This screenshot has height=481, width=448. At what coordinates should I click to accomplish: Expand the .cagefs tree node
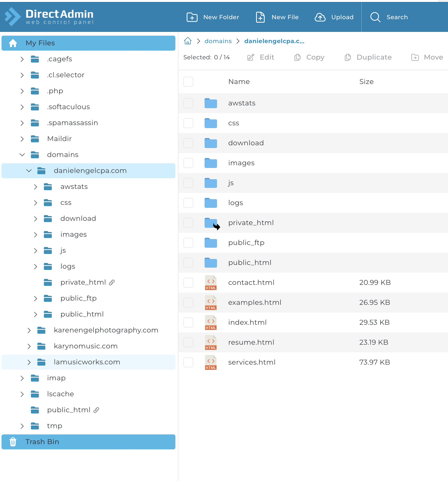[x=22, y=59]
